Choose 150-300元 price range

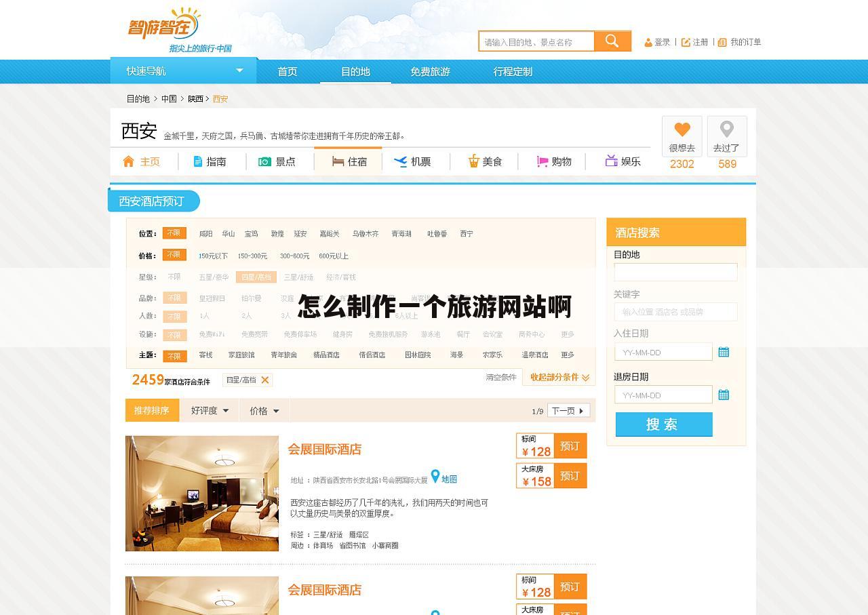pos(252,256)
